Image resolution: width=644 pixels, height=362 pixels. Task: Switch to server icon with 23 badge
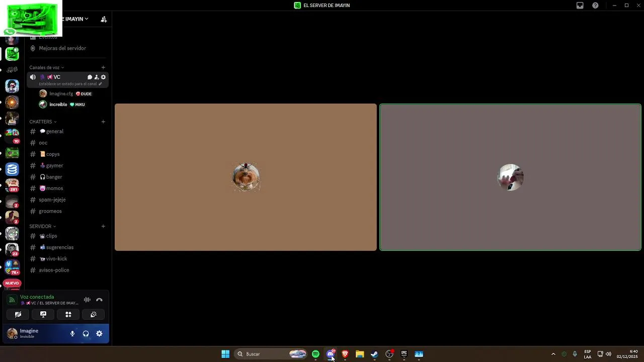(12, 249)
